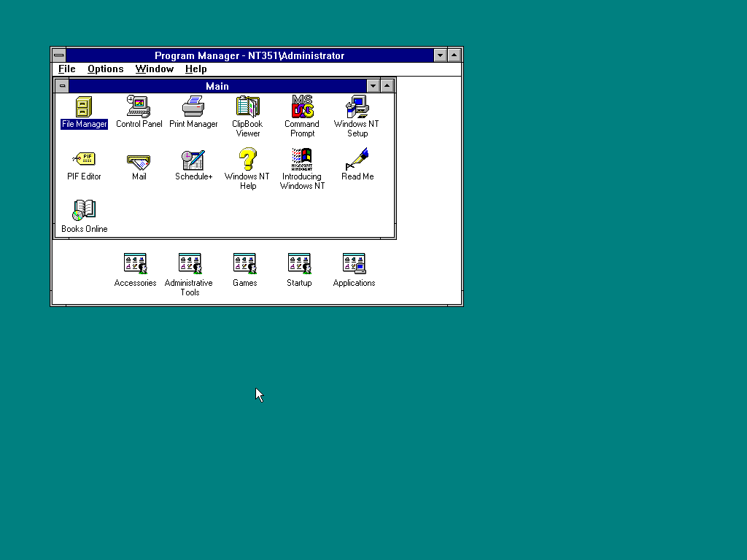Select the Administrative Tools program group
The height and width of the screenshot is (560, 747).
[x=190, y=264]
